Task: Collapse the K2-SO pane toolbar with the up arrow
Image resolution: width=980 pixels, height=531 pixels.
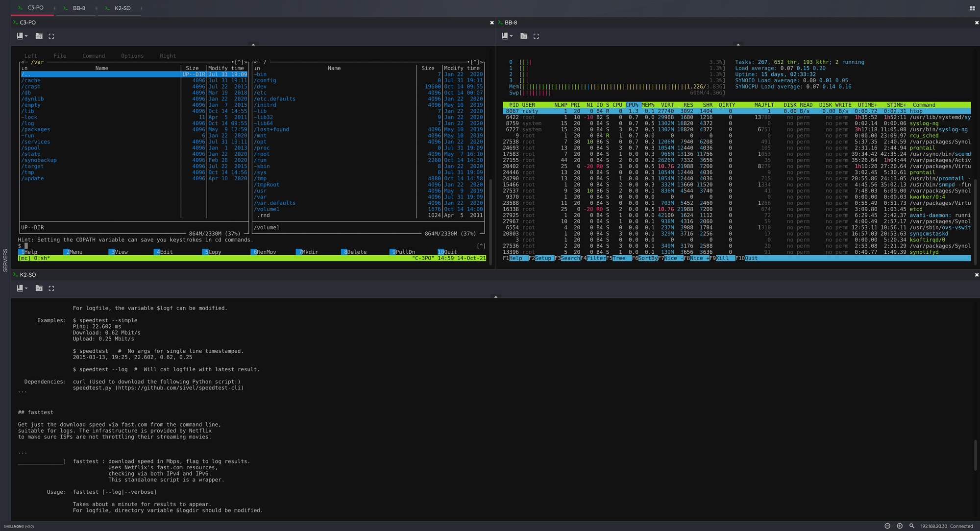Action: click(496, 297)
